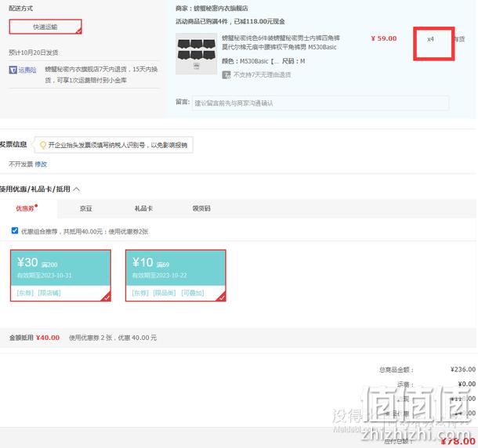Click the 运费险 shield icon
This screenshot has height=448, width=478.
point(13,70)
